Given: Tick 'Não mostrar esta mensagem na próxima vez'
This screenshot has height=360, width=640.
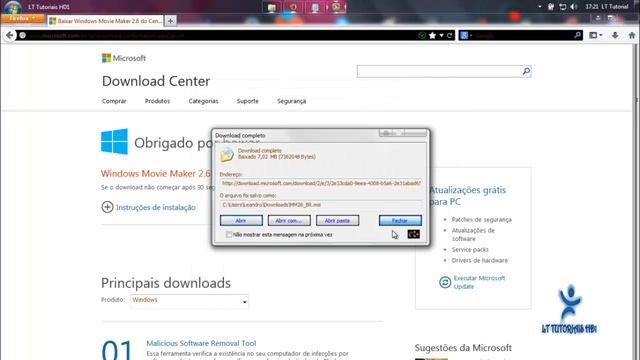Looking at the screenshot, I should (229, 235).
